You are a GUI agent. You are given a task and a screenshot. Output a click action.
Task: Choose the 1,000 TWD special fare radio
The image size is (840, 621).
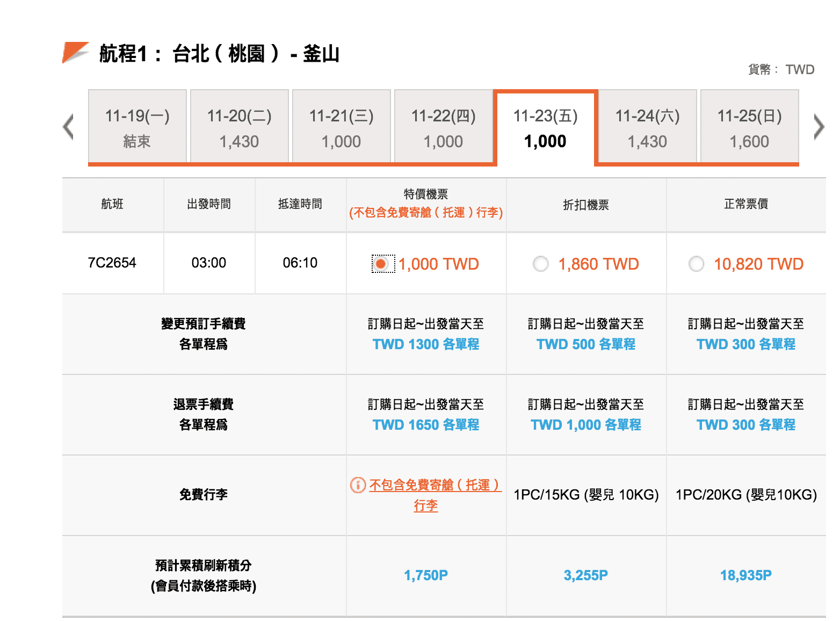381,264
